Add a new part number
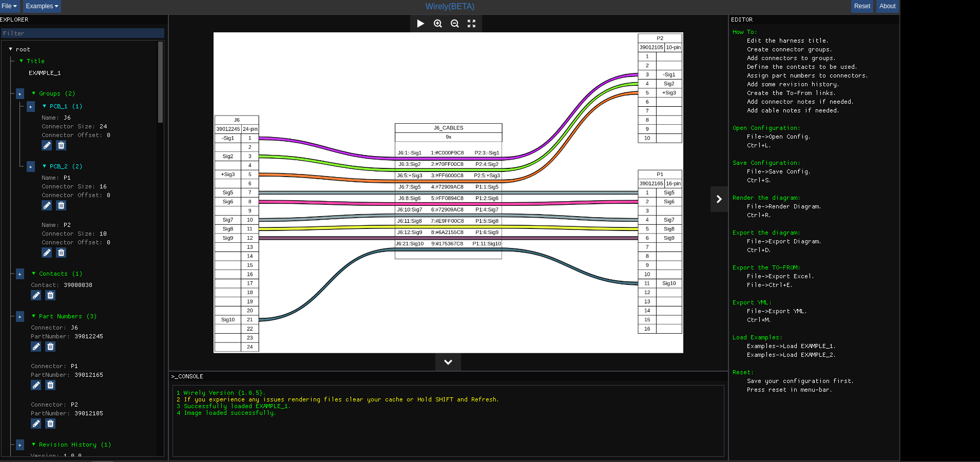The image size is (980, 462). [20, 317]
